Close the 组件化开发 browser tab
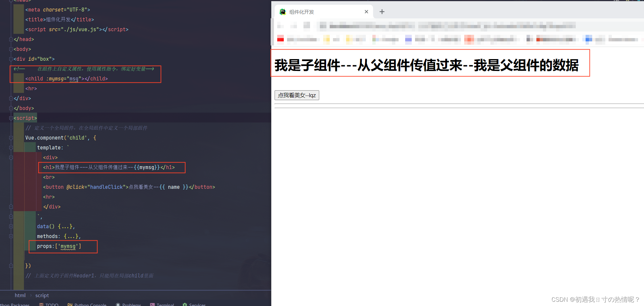Image resolution: width=644 pixels, height=306 pixels. tap(366, 12)
